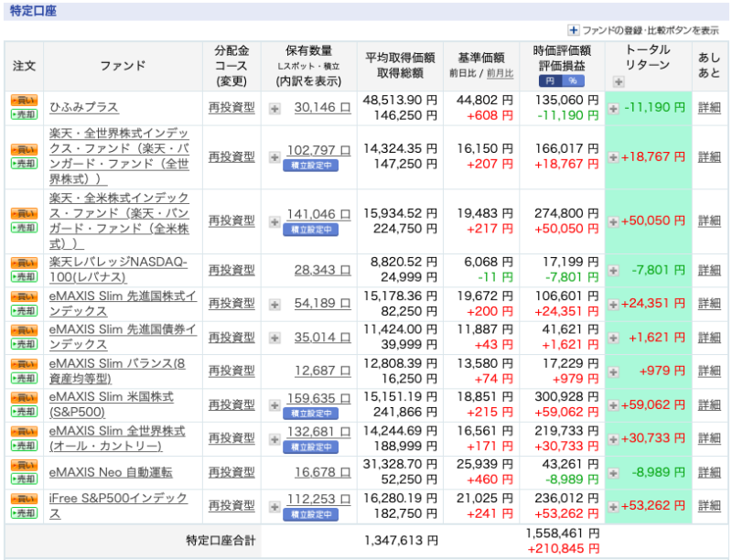Open ひふみプラス fund link
The image size is (732, 560).
tap(84, 107)
